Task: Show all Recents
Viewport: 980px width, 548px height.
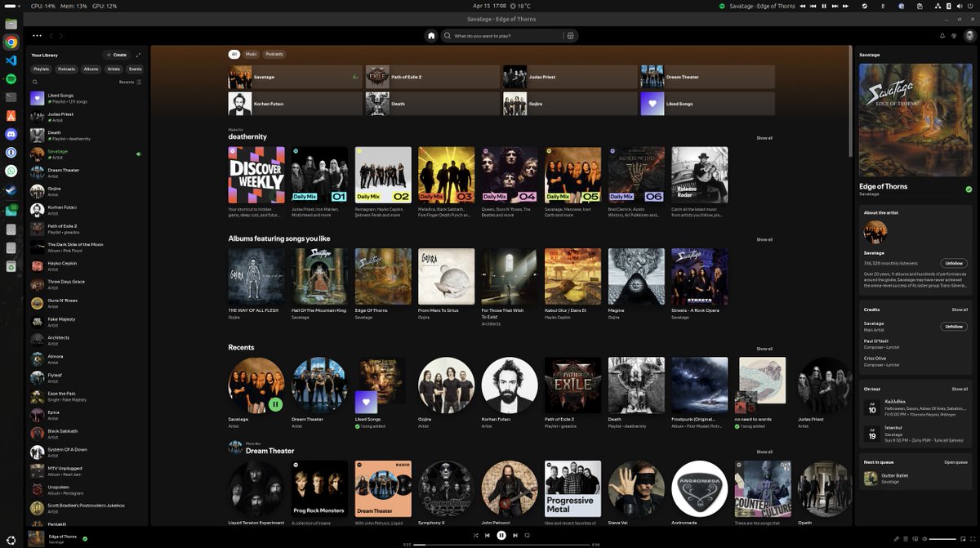Action: click(x=764, y=349)
